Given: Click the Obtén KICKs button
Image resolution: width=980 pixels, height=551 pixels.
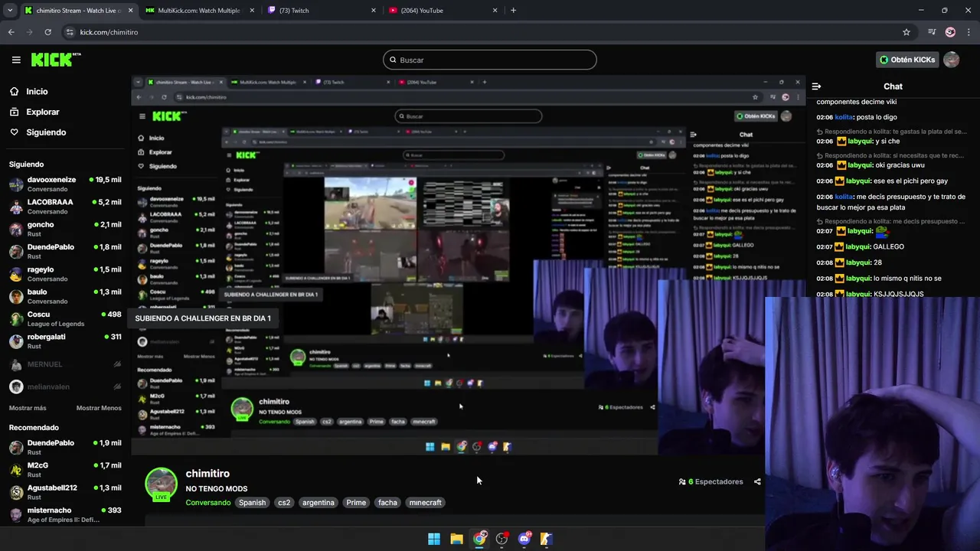Looking at the screenshot, I should [907, 60].
